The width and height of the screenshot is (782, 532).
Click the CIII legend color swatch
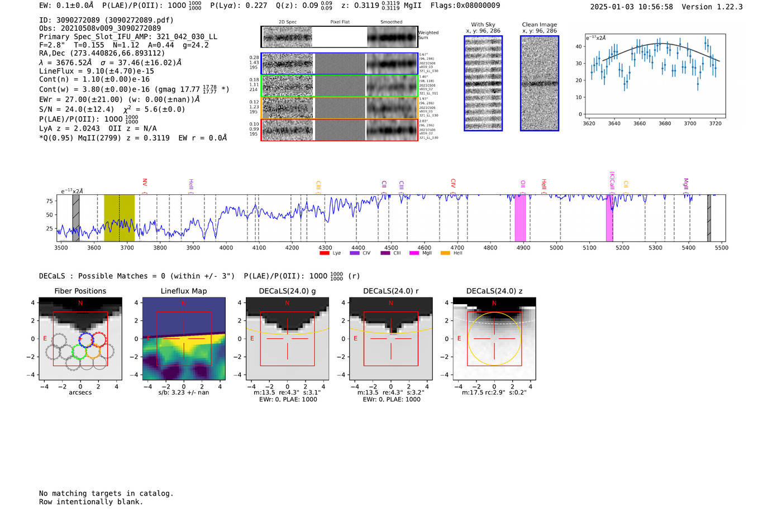pos(385,253)
